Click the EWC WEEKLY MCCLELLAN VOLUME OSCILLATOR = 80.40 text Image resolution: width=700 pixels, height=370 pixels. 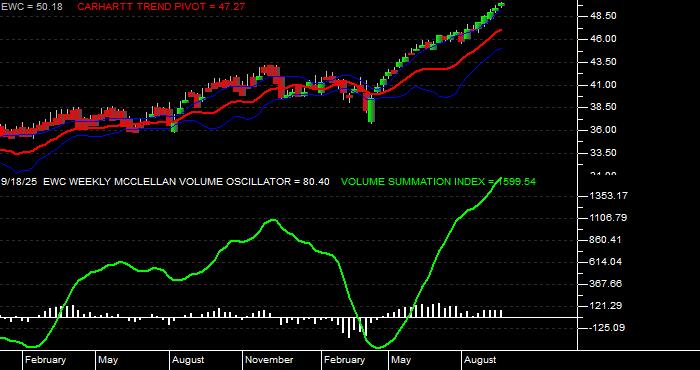click(187, 182)
